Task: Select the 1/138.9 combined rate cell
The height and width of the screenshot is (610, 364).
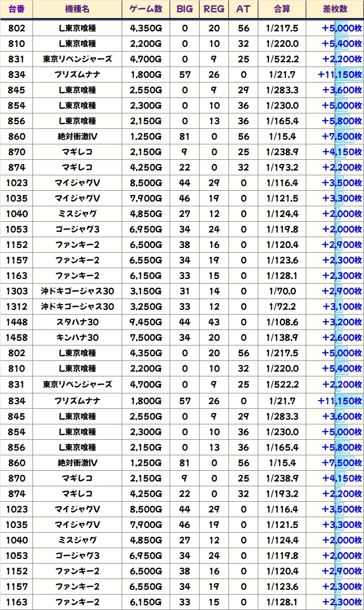Action: point(282,338)
